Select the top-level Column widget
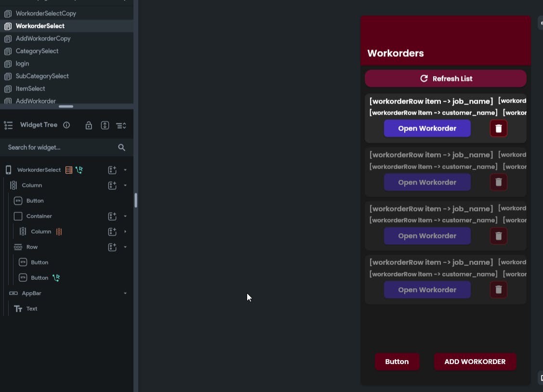Image resolution: width=543 pixels, height=392 pixels. point(32,185)
